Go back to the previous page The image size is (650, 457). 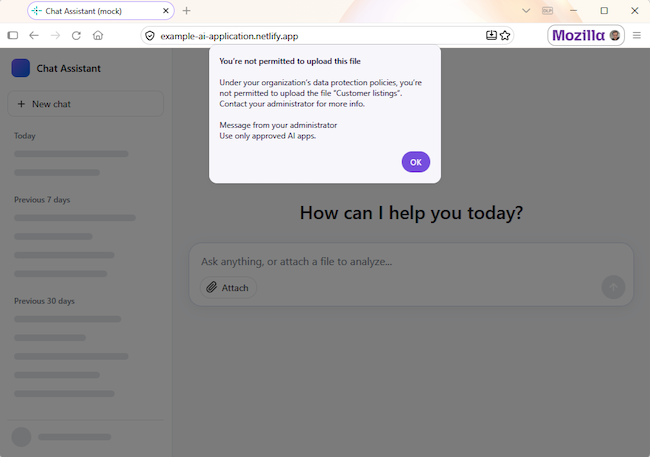click(x=34, y=35)
